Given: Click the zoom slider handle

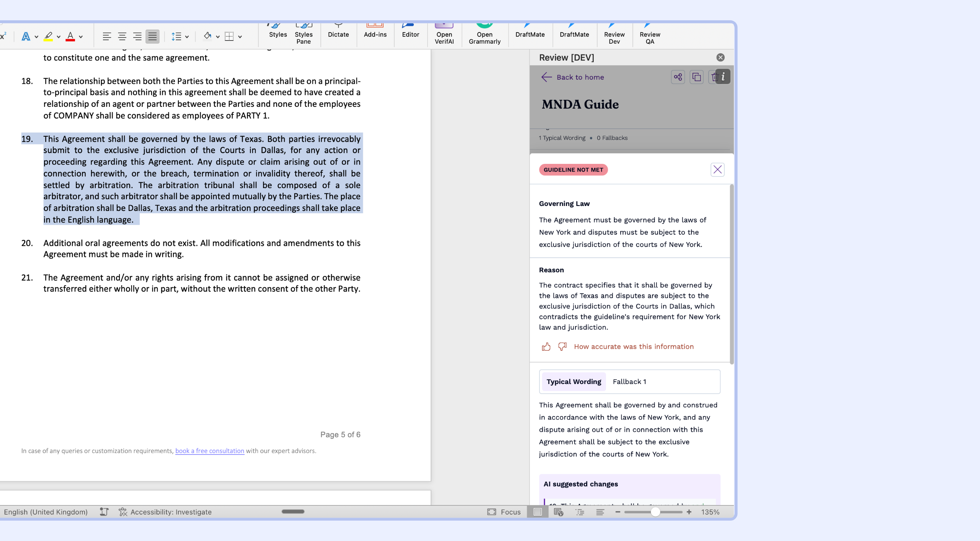Looking at the screenshot, I should point(655,512).
